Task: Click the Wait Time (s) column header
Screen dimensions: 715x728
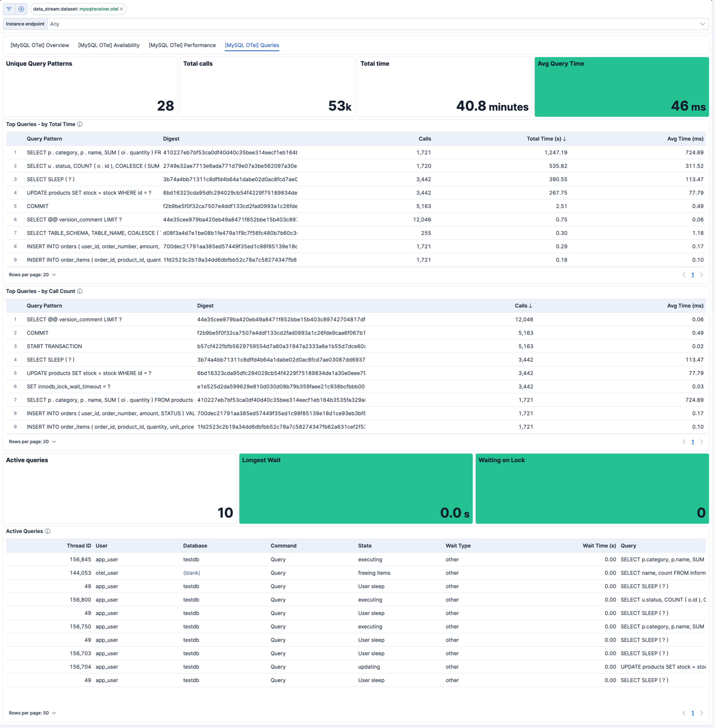Action: 599,546
